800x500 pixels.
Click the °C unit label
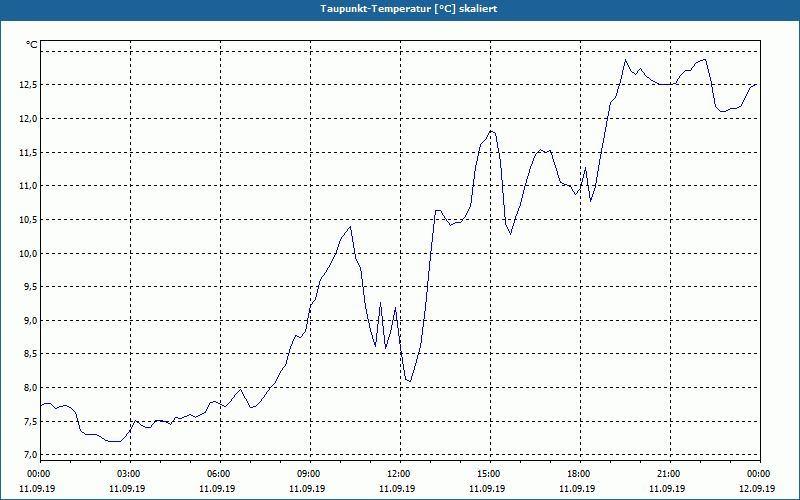[32, 45]
